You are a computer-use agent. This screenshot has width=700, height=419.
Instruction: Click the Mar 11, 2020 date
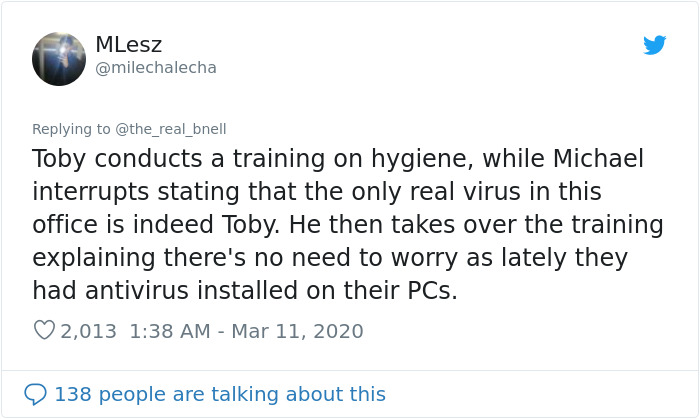coord(297,331)
